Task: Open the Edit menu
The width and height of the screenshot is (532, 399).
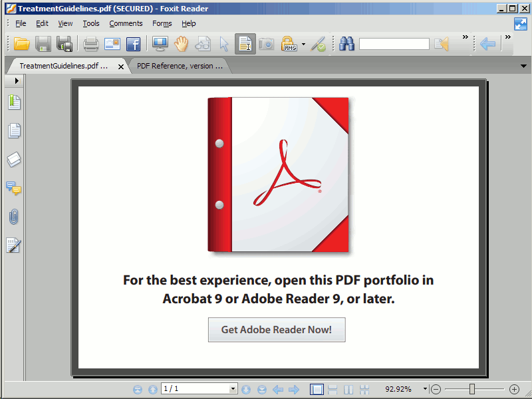Action: click(42, 23)
